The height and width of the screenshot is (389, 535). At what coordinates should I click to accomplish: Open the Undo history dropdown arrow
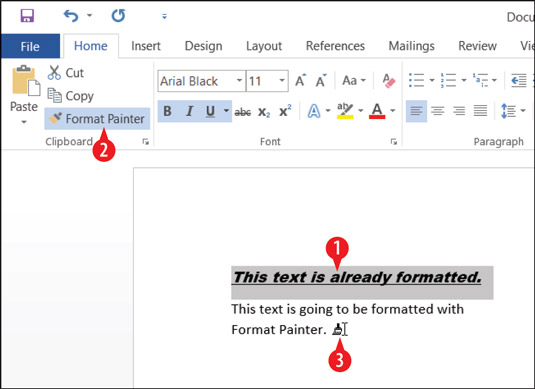[89, 15]
